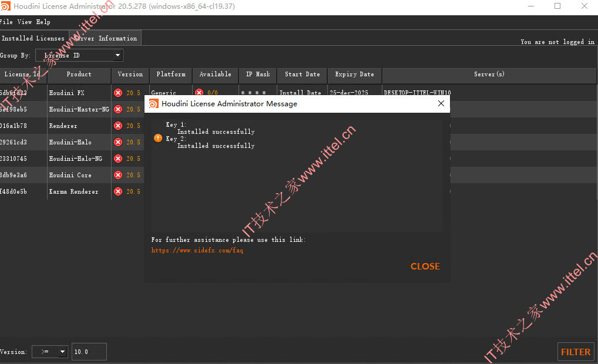Click the DESKTOP-ITTEL-WIN10 server cell
Viewport: 598px width, 364px height.
click(x=417, y=92)
